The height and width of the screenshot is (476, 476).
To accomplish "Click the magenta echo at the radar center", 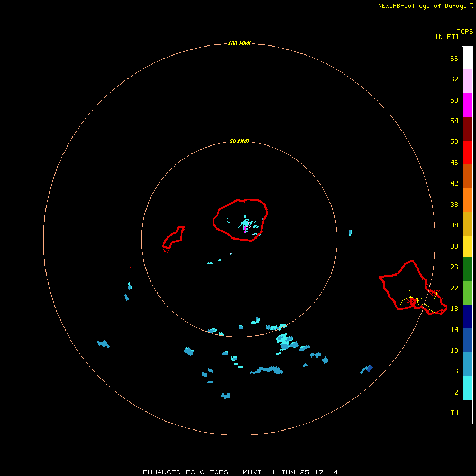I will 245,230.
